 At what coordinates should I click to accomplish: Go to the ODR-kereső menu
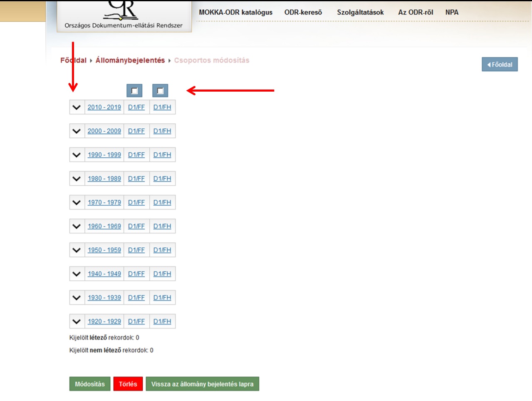303,12
